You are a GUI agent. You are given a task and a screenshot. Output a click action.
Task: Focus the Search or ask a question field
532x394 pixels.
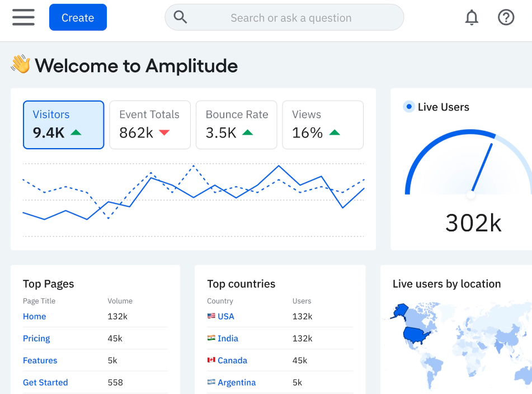284,17
